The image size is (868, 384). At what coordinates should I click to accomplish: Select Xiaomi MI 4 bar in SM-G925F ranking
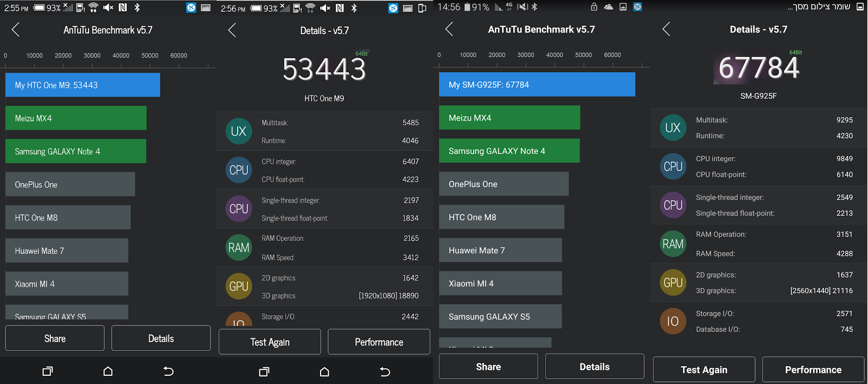point(500,283)
